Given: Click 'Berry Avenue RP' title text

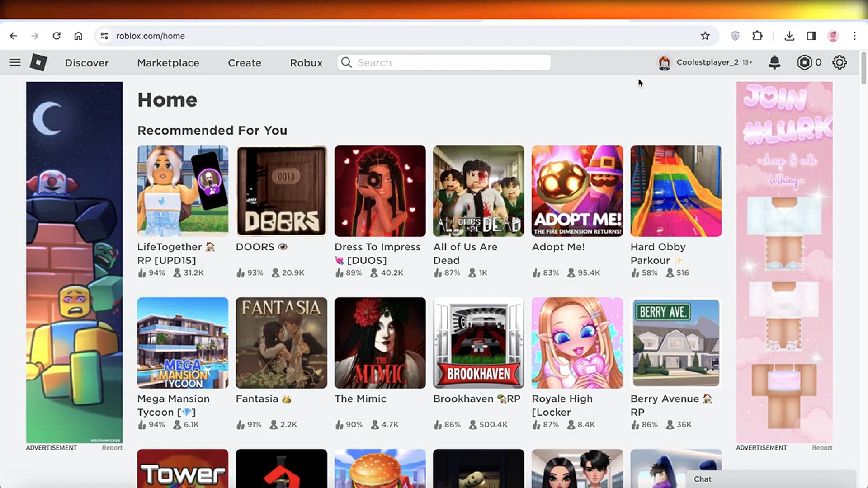Looking at the screenshot, I should coord(671,405).
